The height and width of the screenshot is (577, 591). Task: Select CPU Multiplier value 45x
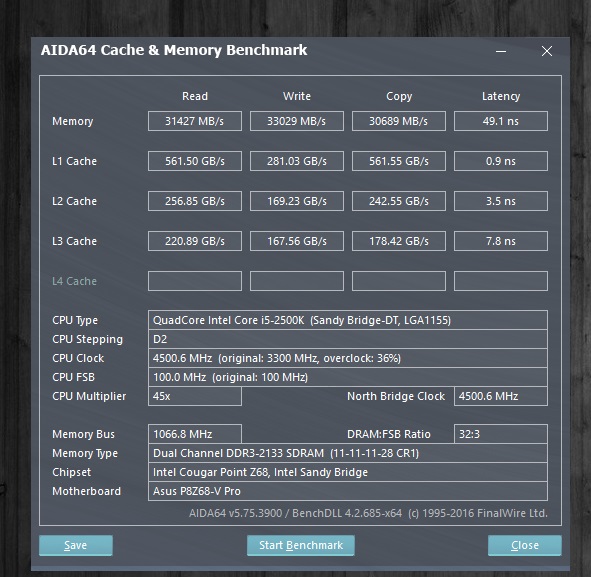point(195,396)
